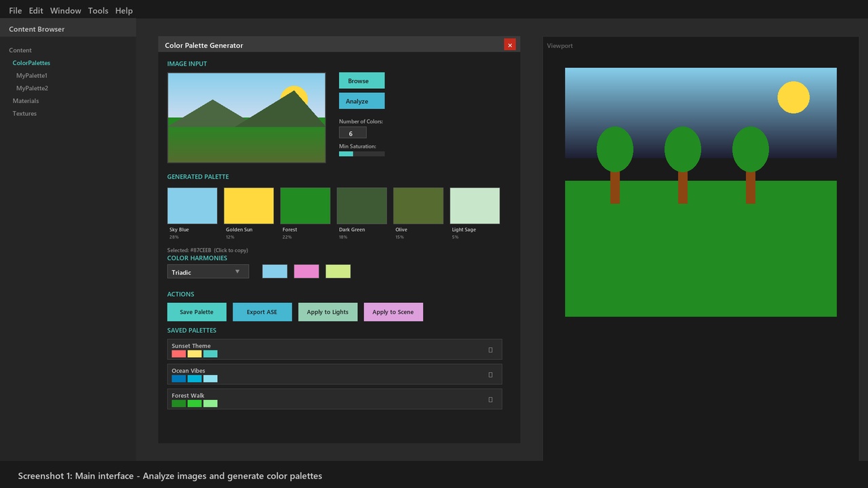Click the sun in the Viewport scene
The image size is (868, 488).
pyautogui.click(x=793, y=97)
